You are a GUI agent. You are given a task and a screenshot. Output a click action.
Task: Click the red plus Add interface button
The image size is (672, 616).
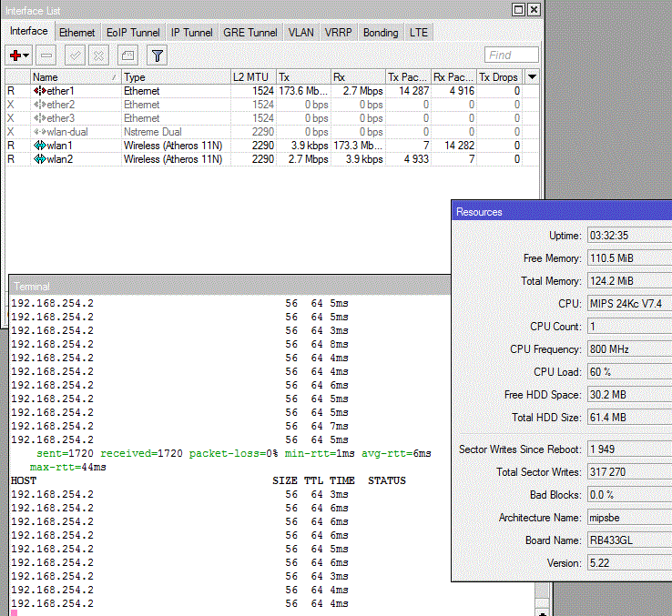pyautogui.click(x=19, y=56)
